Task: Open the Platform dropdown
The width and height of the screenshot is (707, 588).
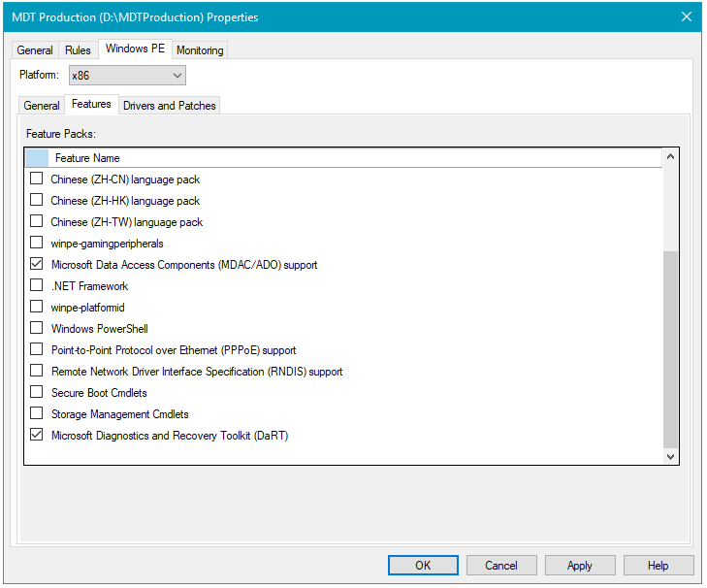Action: (127, 76)
